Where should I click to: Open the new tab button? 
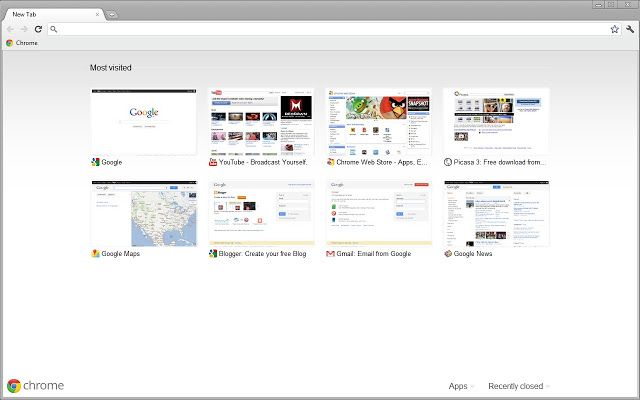[x=111, y=15]
